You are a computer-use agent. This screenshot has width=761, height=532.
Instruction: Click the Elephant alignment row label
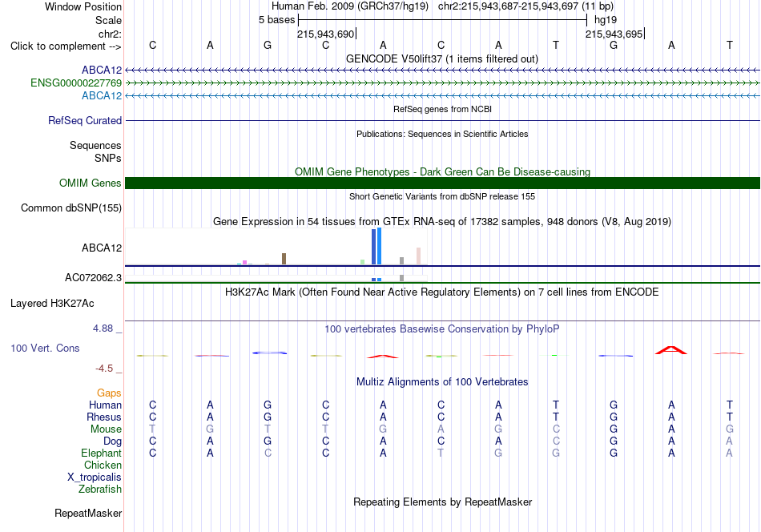point(102,453)
